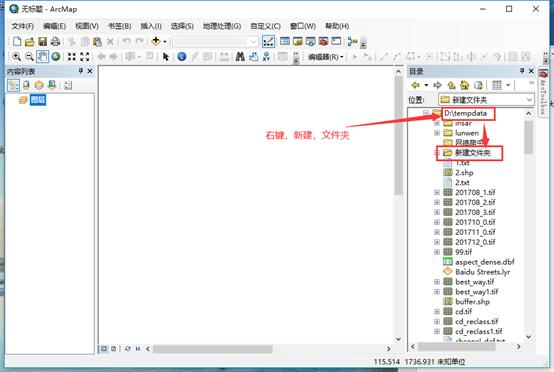This screenshot has width=554, height=372.
Task: Toggle List By Visibility view
Action: click(39, 85)
